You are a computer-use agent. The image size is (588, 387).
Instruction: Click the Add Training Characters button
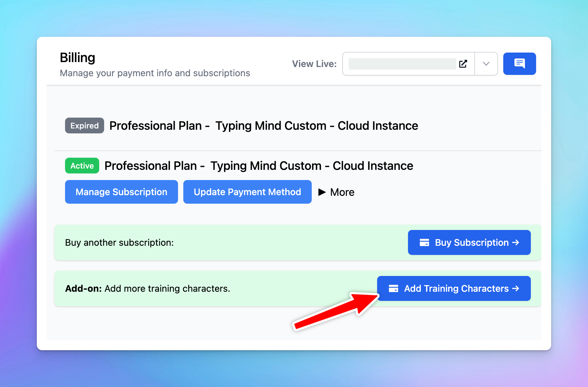pyautogui.click(x=454, y=288)
